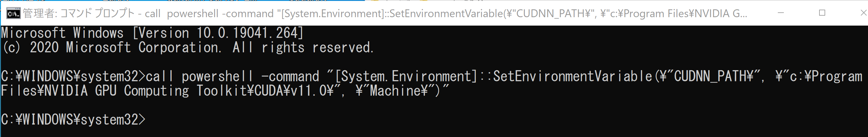Click the word powershell in the console

(217, 76)
